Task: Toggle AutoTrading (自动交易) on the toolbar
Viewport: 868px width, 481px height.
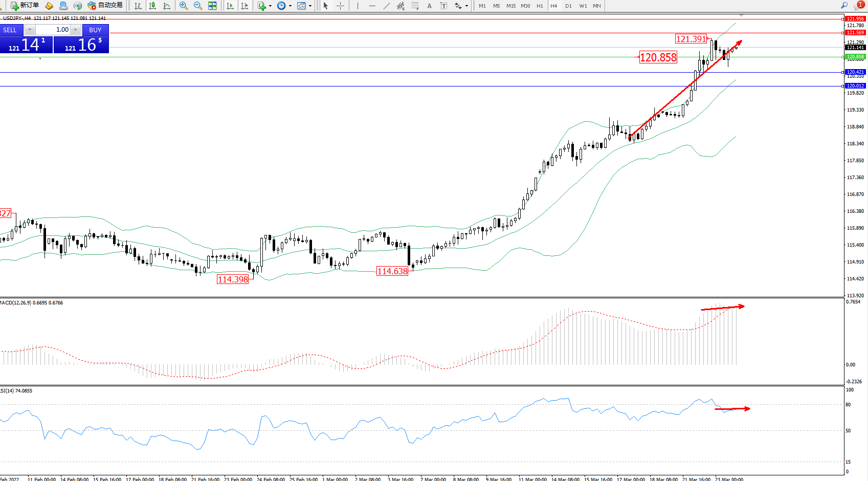Action: coord(105,6)
